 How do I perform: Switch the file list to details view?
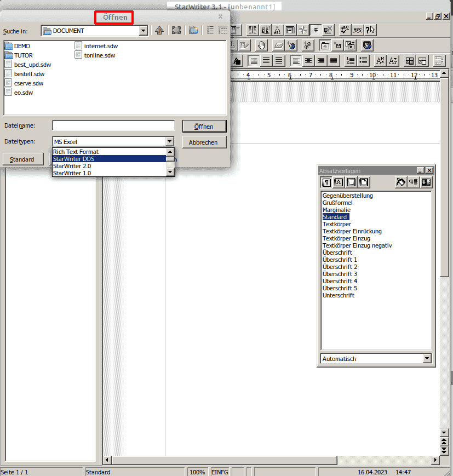coord(223,30)
